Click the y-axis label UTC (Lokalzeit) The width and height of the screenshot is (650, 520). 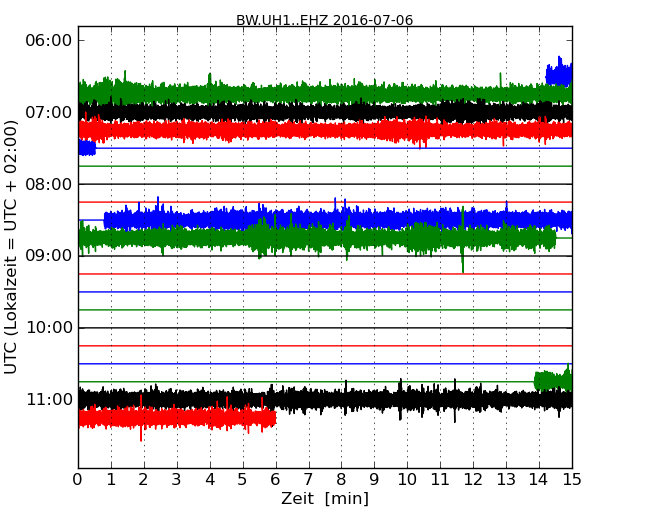click(11, 246)
